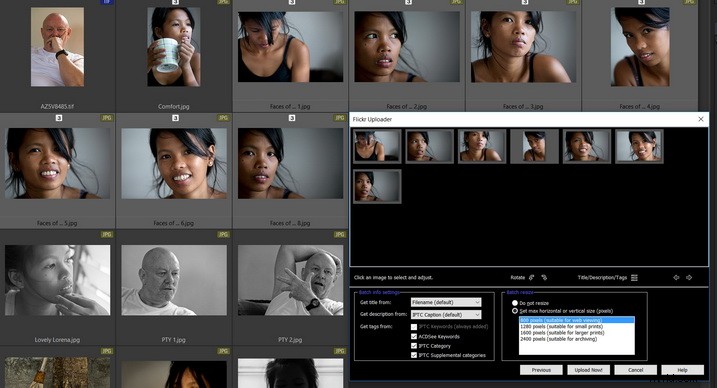The width and height of the screenshot is (717, 388).
Task: Click the filename label PTY 1.jpg
Action: 174,340
